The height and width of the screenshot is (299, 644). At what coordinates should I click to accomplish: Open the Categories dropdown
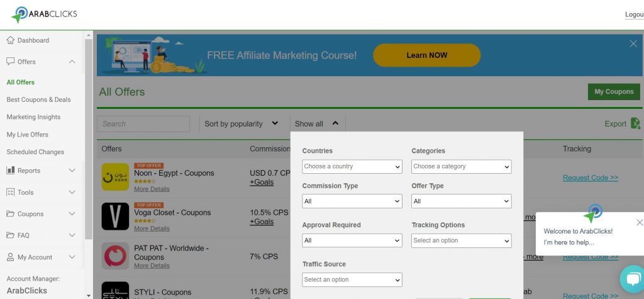pyautogui.click(x=461, y=167)
